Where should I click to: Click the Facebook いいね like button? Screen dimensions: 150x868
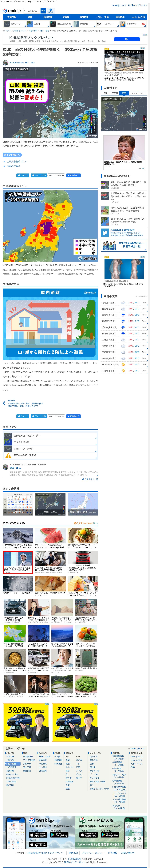[x=73, y=175]
